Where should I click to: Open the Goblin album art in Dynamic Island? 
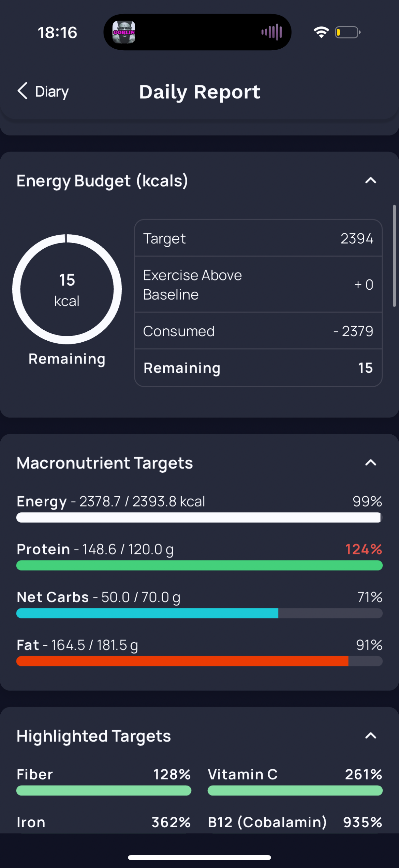pyautogui.click(x=124, y=32)
